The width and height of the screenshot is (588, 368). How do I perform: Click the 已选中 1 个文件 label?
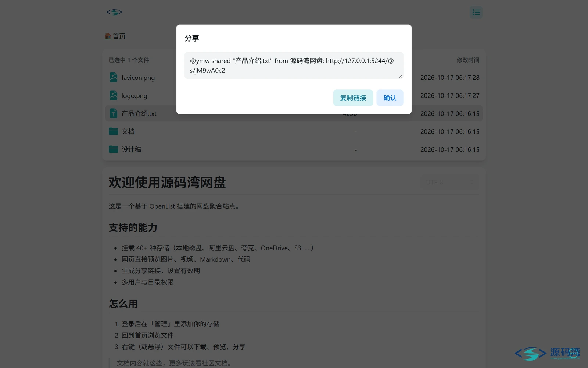(129, 60)
